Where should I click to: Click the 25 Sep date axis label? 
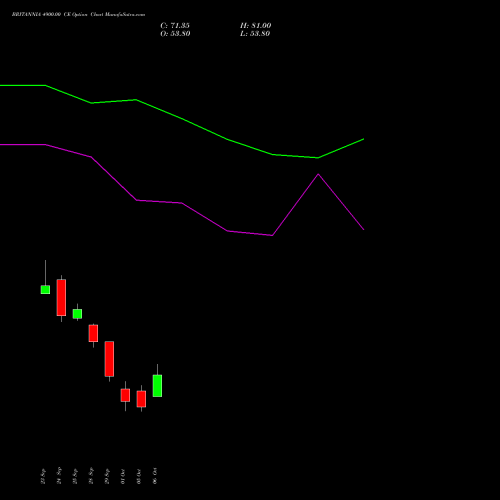(x=75, y=476)
